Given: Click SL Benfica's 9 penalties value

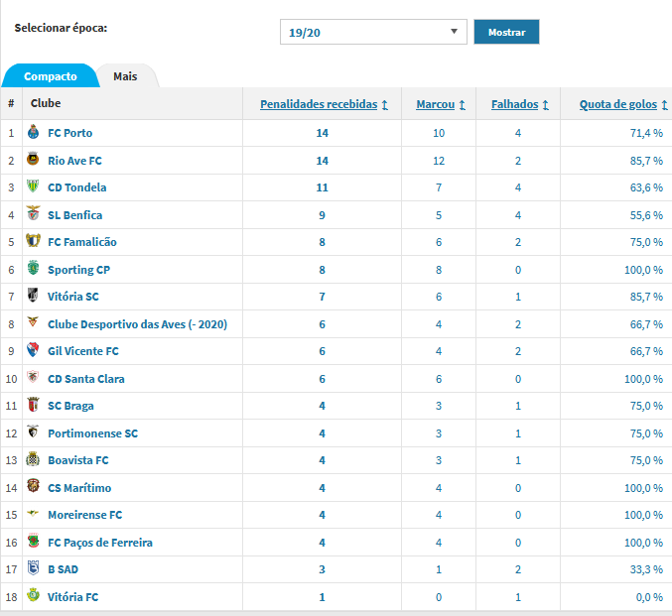Looking at the screenshot, I should pos(323,215).
